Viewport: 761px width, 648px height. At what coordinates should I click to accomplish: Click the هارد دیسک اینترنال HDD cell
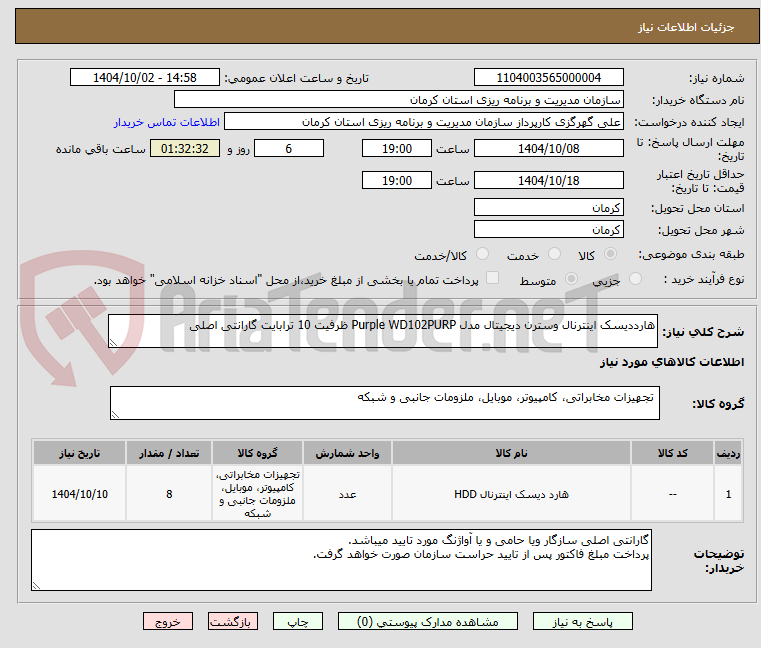511,494
